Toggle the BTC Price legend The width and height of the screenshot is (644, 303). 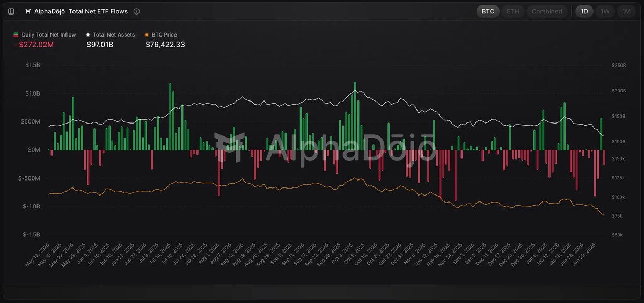160,34
